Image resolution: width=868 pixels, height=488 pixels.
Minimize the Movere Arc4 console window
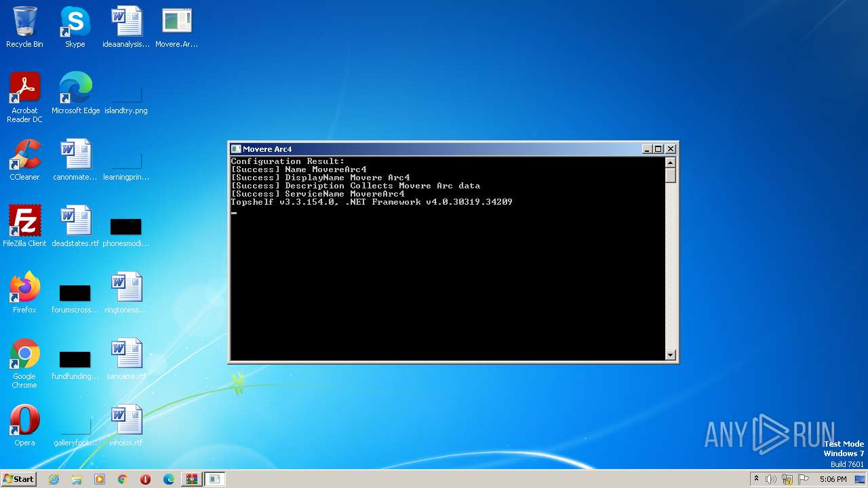[647, 149]
